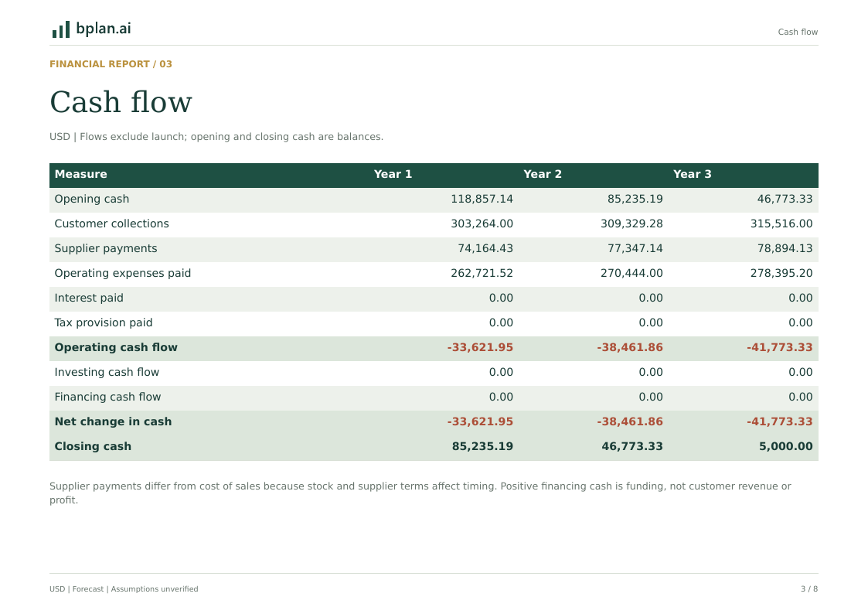Select the subtitle about flows excluding launch
The height and width of the screenshot is (614, 868).
[x=216, y=137]
